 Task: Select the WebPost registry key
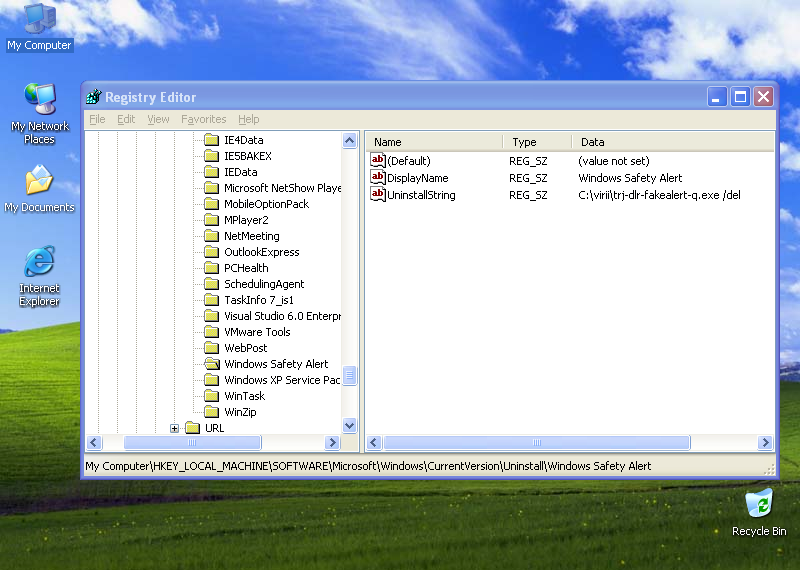coord(245,348)
